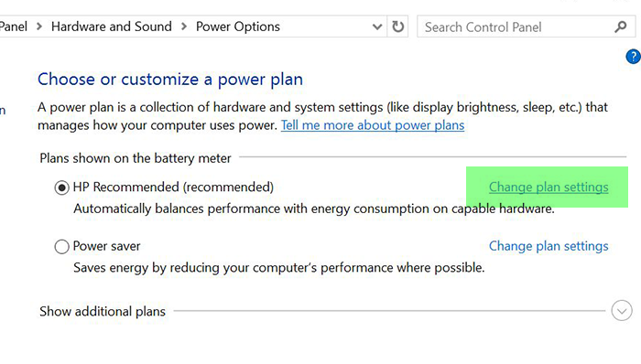
Task: Click blank address bar area after Power Options
Action: 325,27
